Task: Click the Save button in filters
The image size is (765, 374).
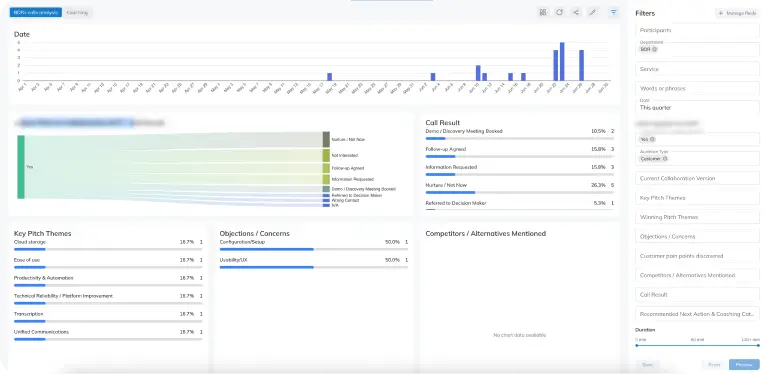Action: coord(647,365)
